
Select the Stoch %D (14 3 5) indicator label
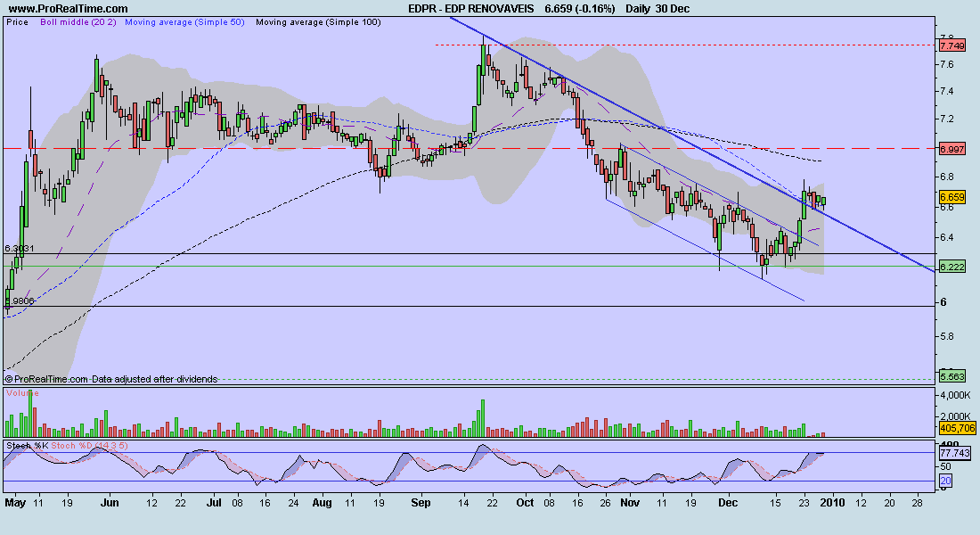tap(89, 446)
